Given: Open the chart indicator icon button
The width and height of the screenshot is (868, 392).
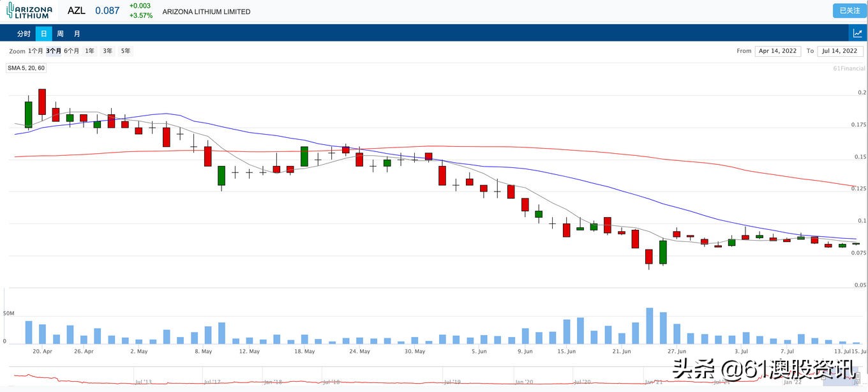Looking at the screenshot, I should point(857,33).
